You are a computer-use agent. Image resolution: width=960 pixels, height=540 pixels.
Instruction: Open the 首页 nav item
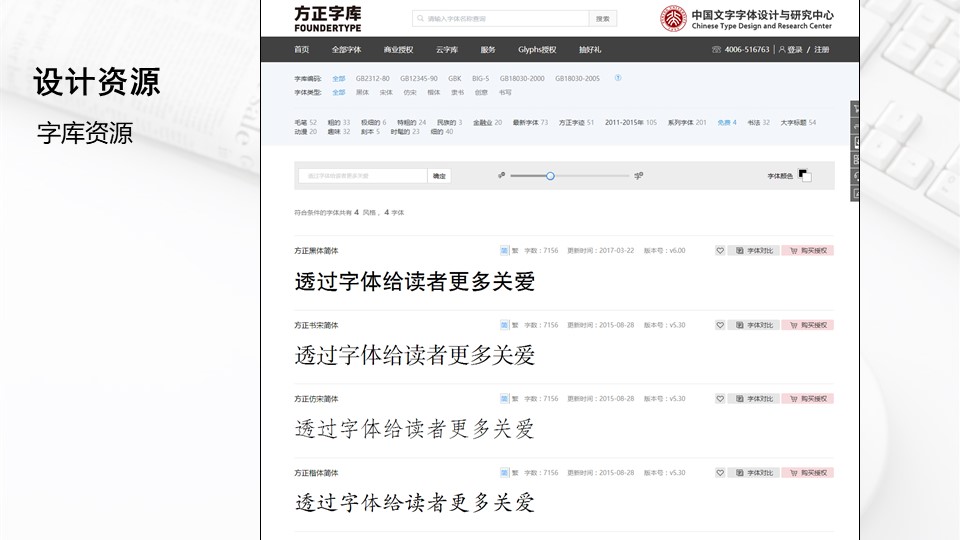(302, 50)
